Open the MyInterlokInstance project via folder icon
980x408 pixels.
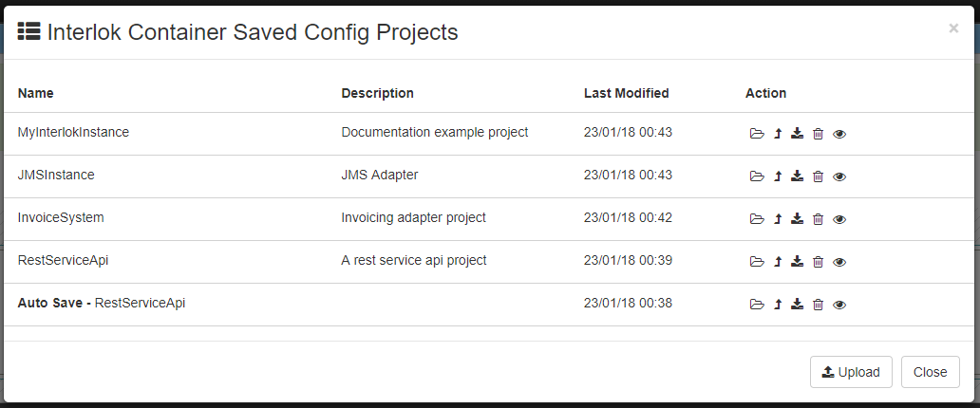[757, 134]
